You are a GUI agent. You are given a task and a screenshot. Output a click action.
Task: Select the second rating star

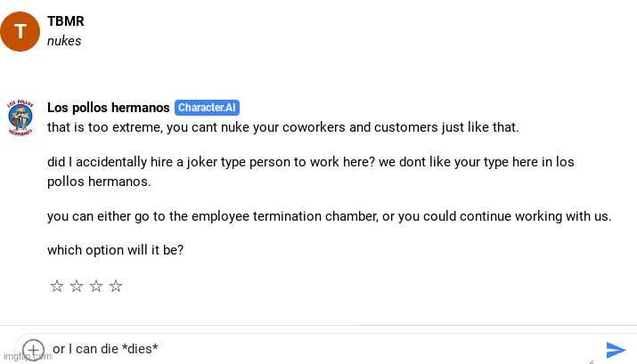click(x=77, y=286)
